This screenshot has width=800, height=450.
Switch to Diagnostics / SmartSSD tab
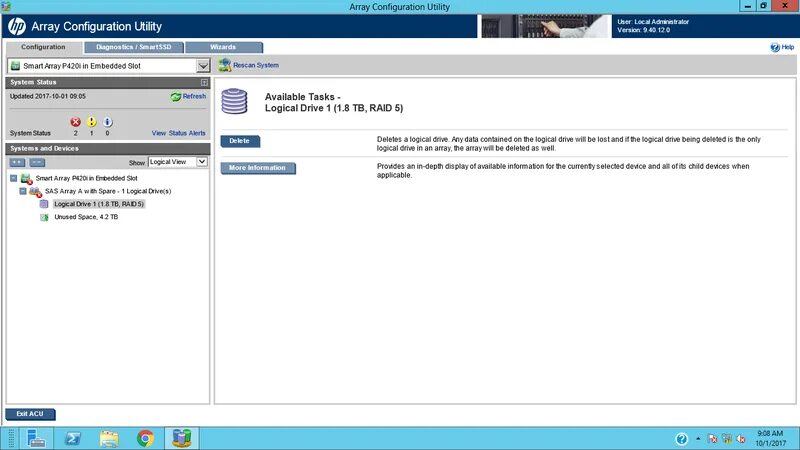134,47
